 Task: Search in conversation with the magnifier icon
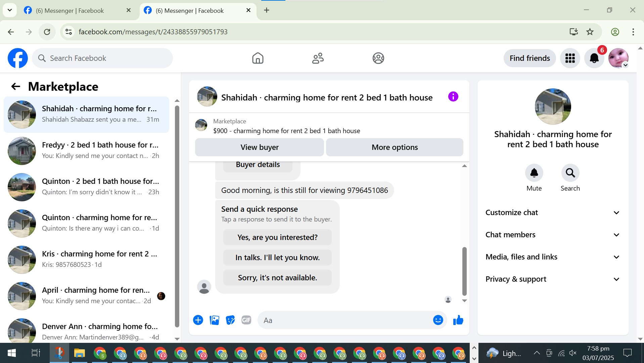(570, 173)
